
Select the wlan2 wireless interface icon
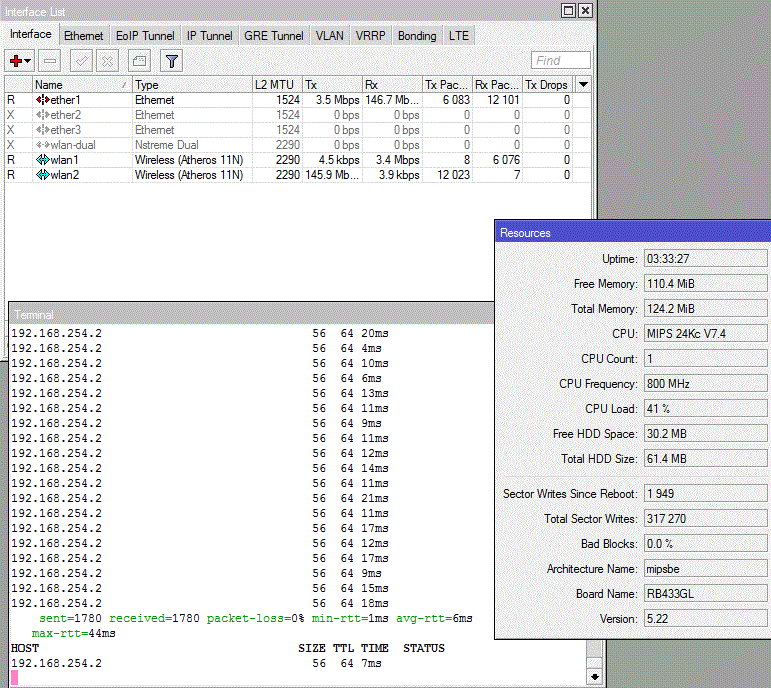point(43,175)
